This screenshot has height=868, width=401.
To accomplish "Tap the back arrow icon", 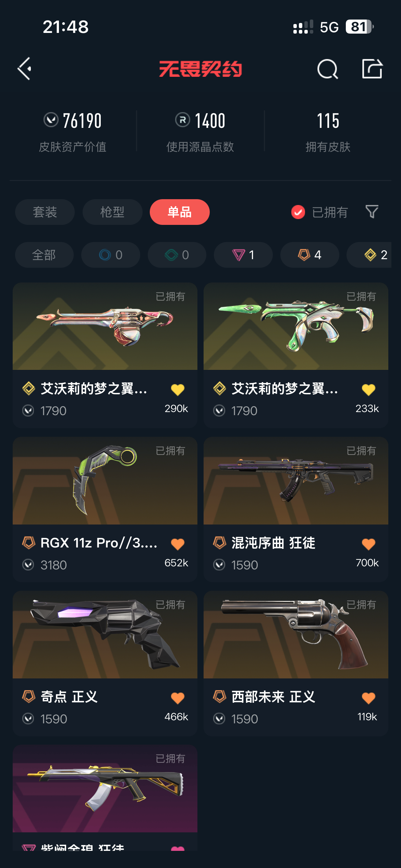I will coord(25,69).
